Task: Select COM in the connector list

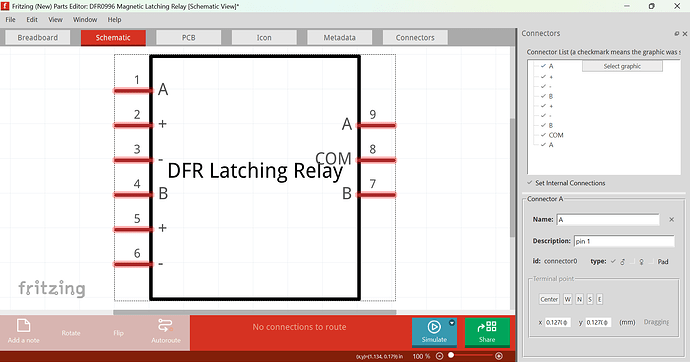Action: [556, 135]
